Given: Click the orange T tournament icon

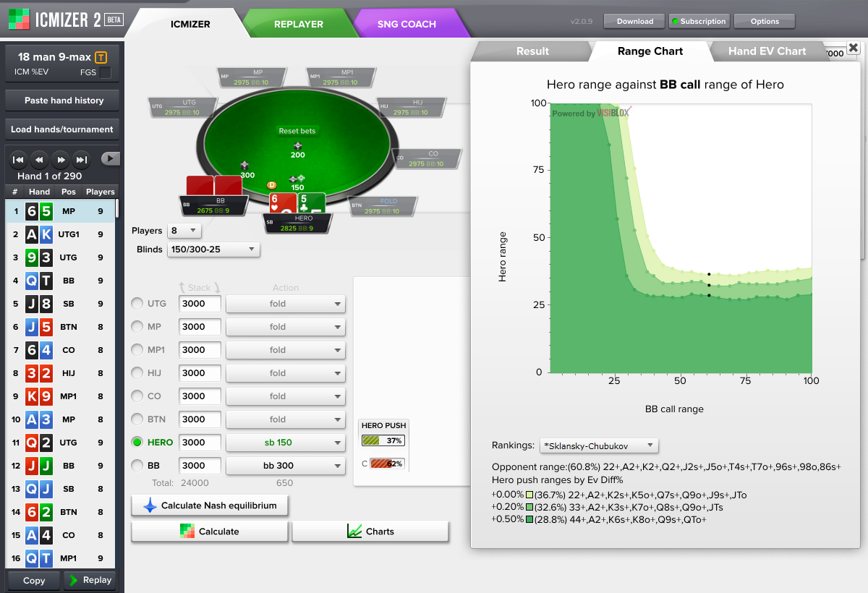Looking at the screenshot, I should pos(101,57).
